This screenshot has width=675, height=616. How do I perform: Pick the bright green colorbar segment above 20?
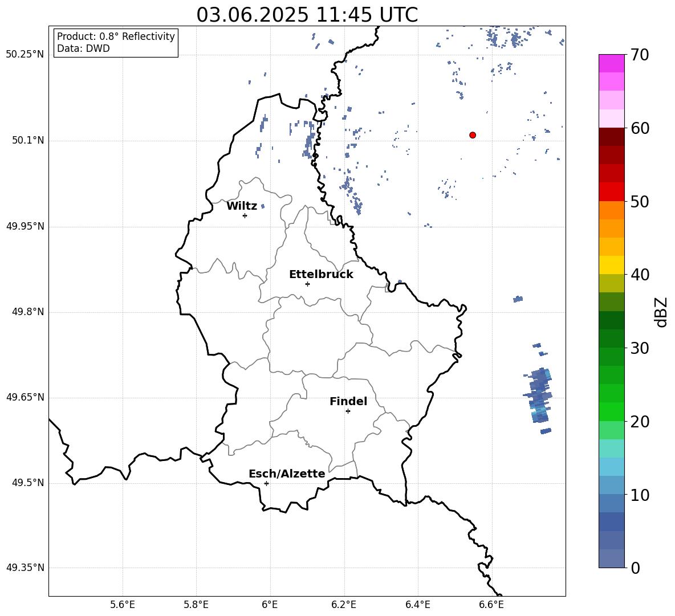(x=611, y=412)
